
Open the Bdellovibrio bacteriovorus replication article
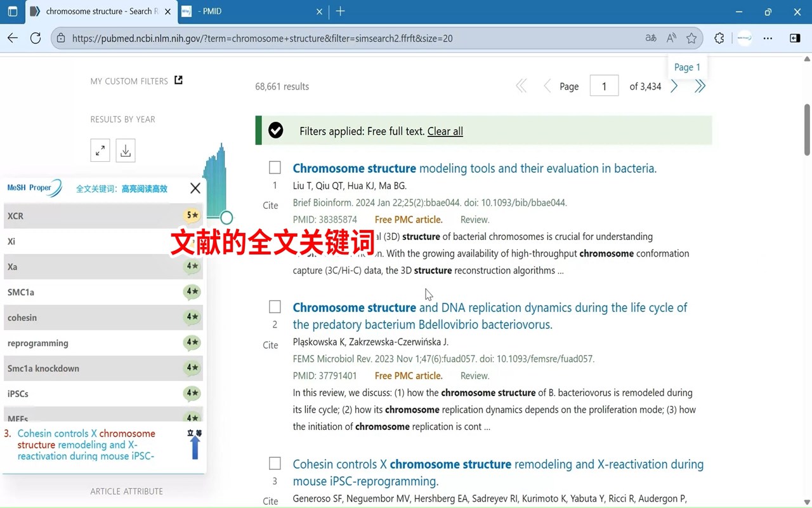point(490,316)
